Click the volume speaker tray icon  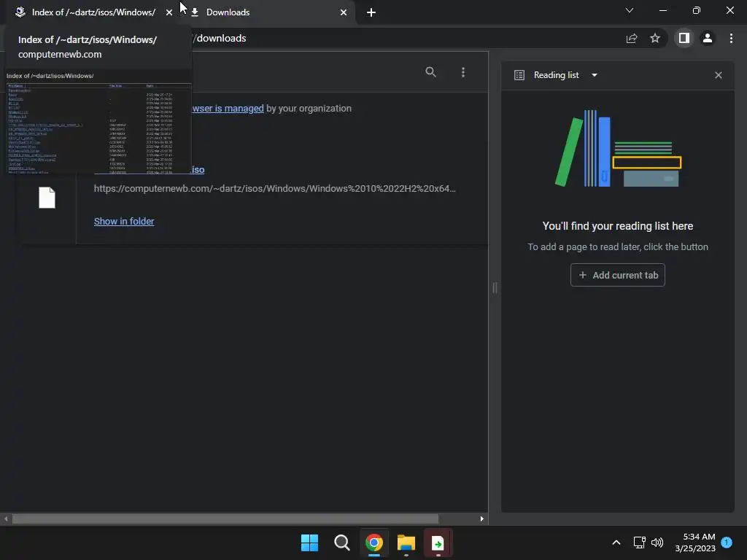pyautogui.click(x=657, y=542)
